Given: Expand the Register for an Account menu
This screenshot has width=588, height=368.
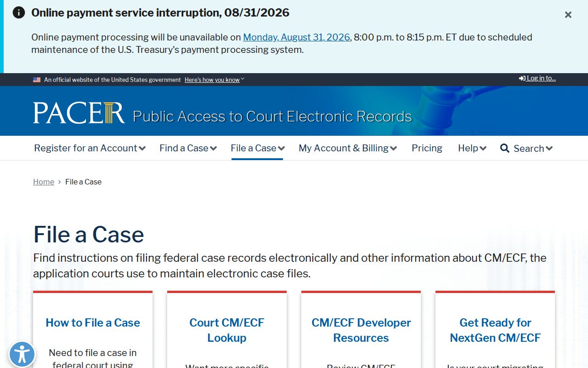Looking at the screenshot, I should (x=90, y=148).
